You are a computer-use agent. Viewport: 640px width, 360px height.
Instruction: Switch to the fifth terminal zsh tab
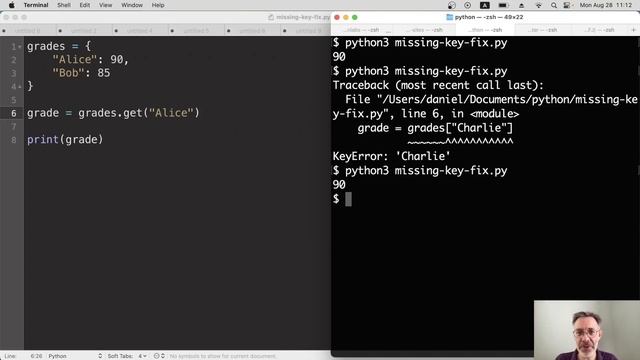599,30
